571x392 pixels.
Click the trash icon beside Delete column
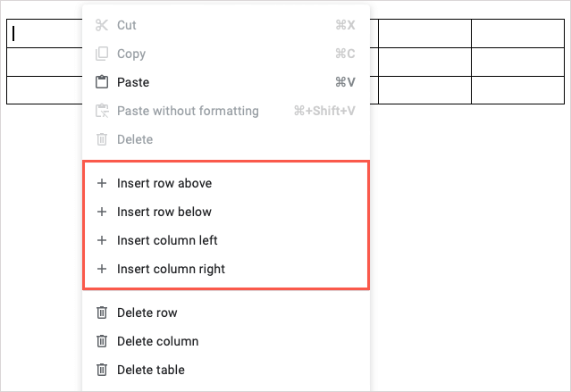(101, 341)
